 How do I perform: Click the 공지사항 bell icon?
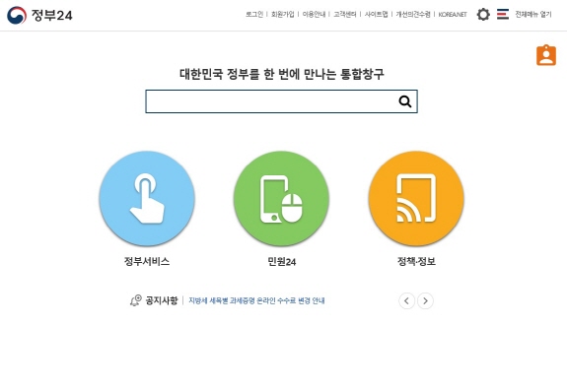point(136,300)
